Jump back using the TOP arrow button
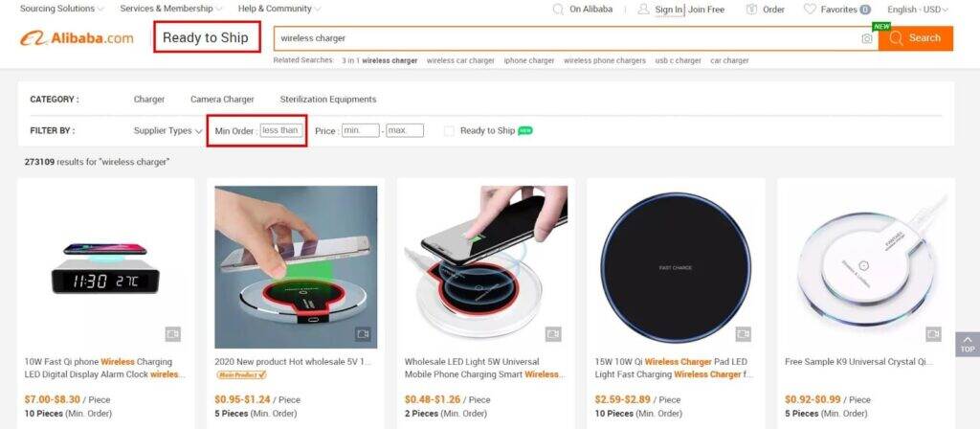The height and width of the screenshot is (429, 980). (968, 344)
